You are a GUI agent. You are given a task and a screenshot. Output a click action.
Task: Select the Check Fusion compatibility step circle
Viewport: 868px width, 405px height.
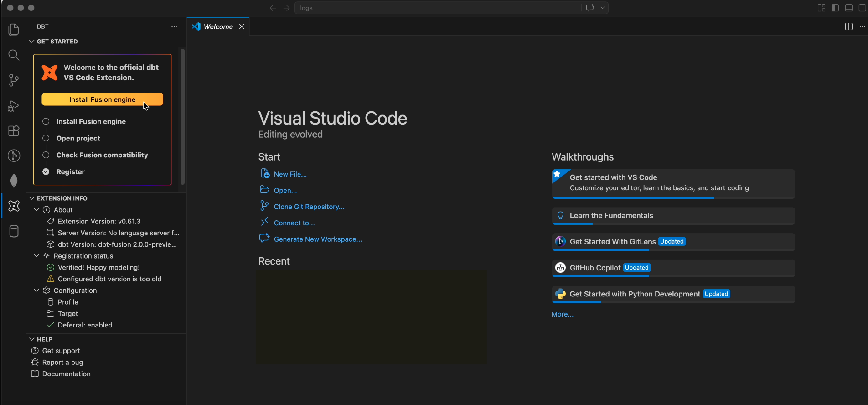46,155
